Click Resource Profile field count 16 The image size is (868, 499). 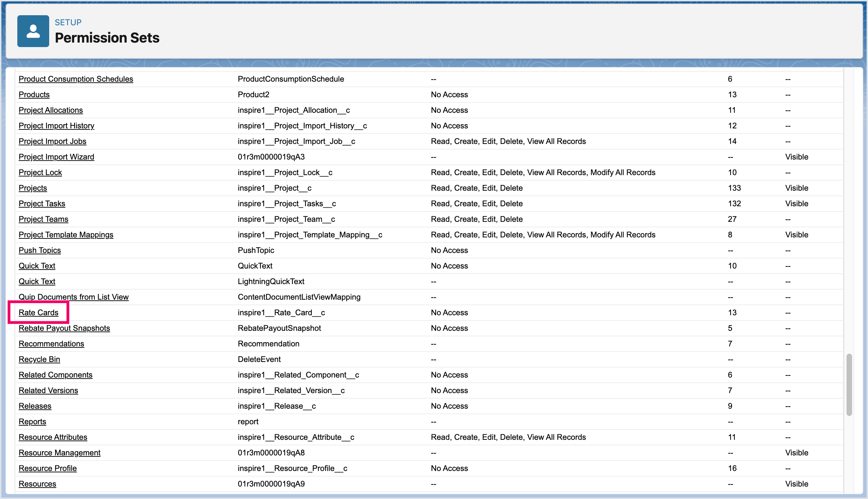[x=732, y=468]
